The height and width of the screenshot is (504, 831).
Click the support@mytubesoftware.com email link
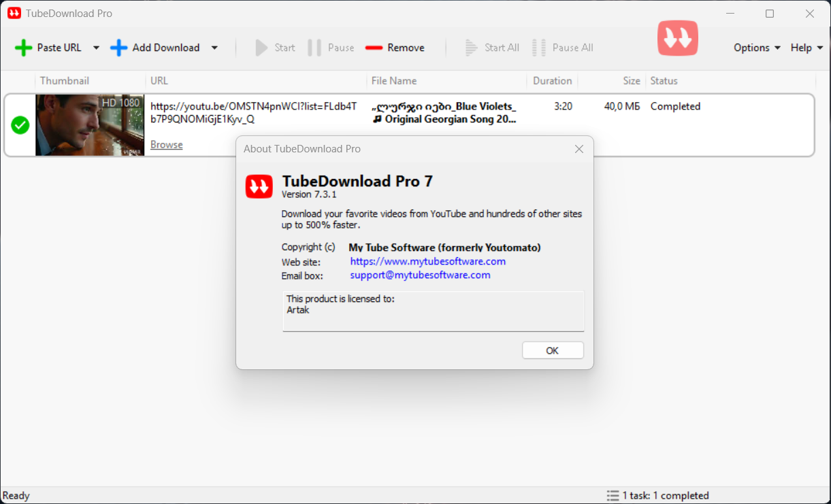click(x=421, y=275)
